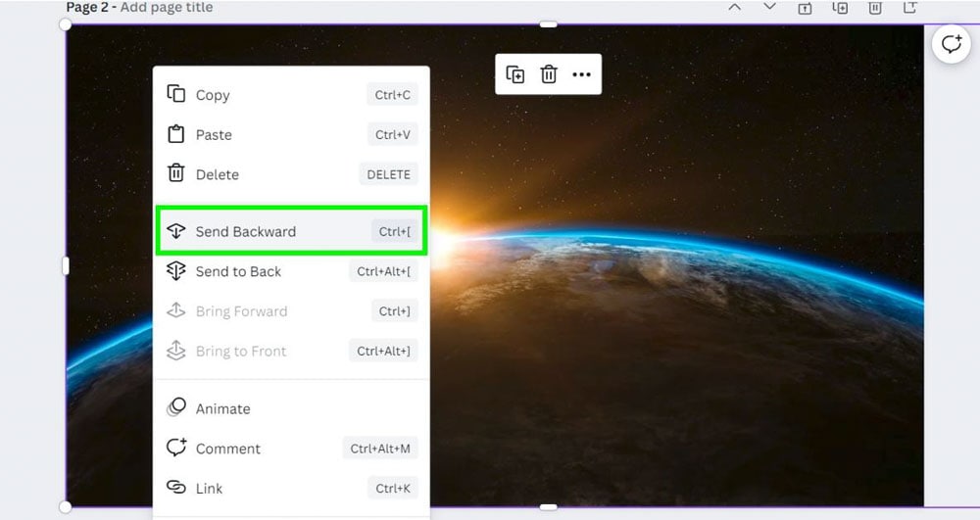980x520 pixels.
Task: Click the hide page icon in header
Action: [x=805, y=8]
